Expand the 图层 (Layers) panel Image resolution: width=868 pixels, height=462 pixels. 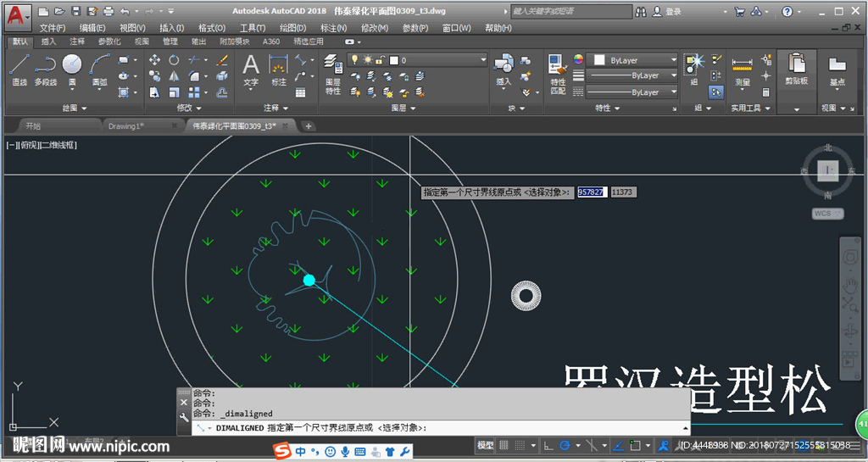coord(403,109)
